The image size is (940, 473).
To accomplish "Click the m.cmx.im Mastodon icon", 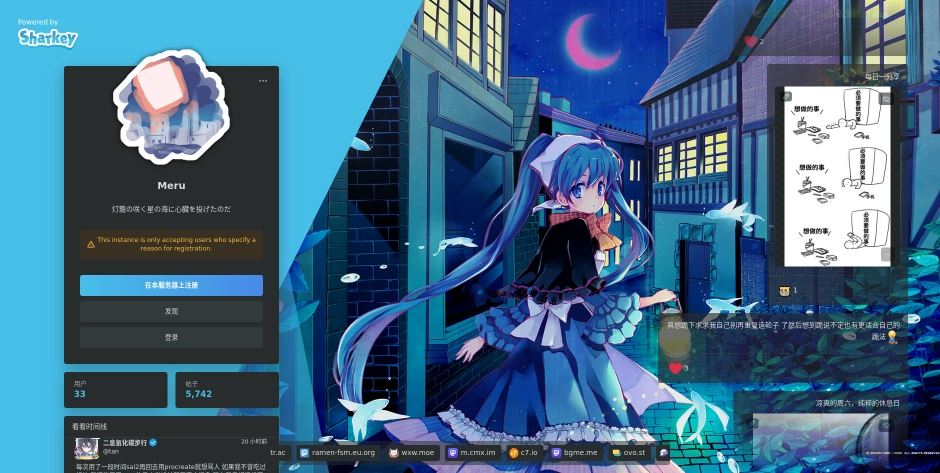I will point(453,453).
